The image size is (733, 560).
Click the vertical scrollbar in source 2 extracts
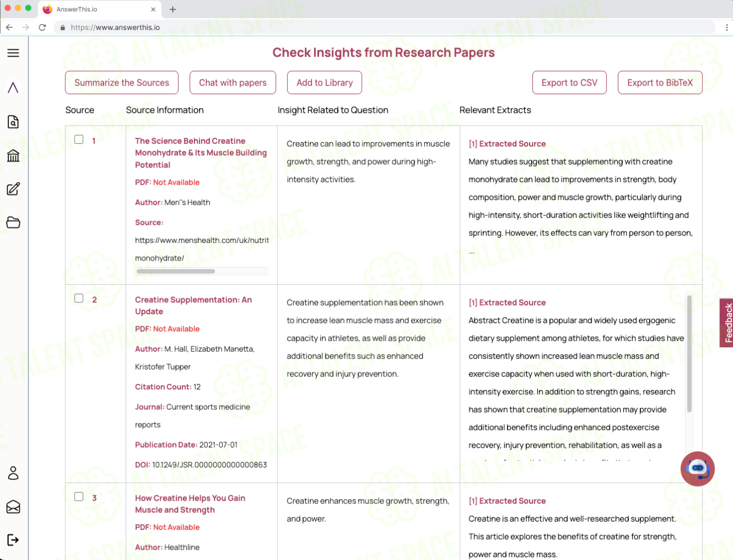pyautogui.click(x=689, y=354)
